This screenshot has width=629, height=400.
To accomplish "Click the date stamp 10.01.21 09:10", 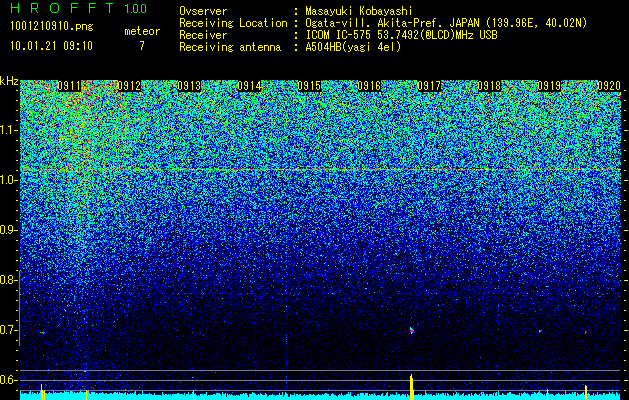I will [51, 46].
